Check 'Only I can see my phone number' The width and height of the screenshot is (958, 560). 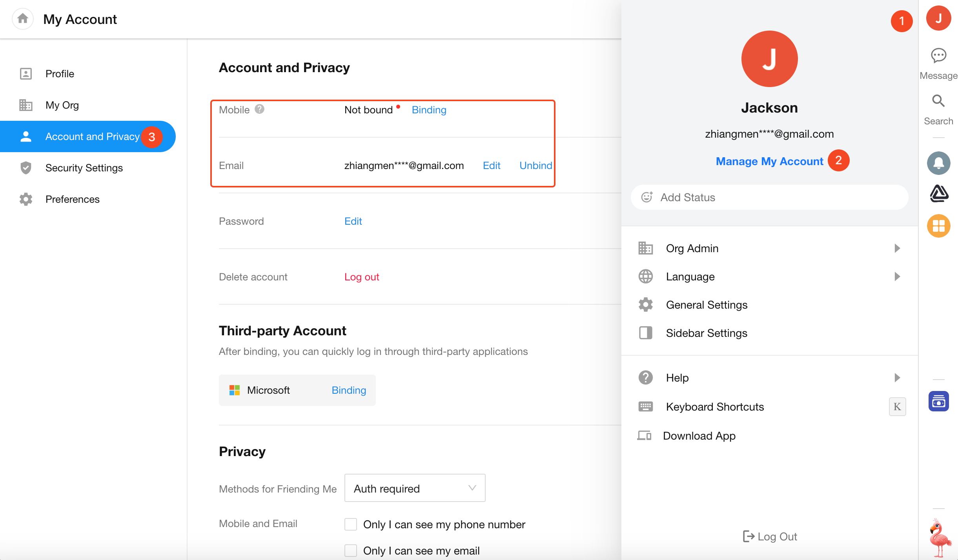351,524
